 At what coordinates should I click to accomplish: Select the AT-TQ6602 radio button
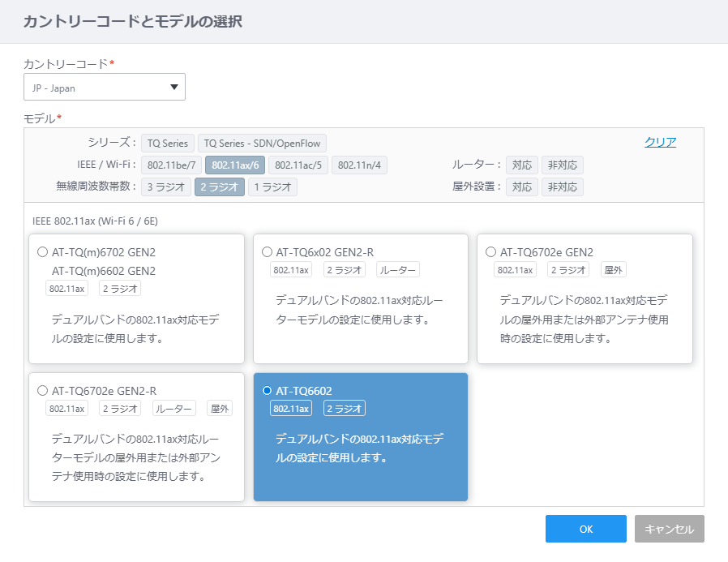[x=267, y=391]
